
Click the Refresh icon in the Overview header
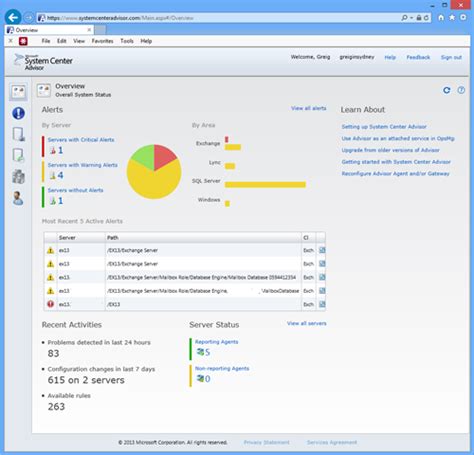[x=447, y=90]
